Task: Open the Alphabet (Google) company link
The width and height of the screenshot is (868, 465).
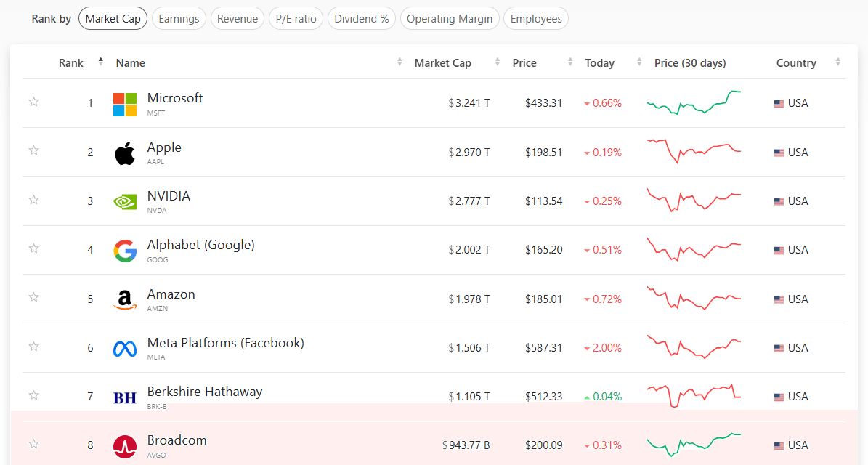Action: (200, 245)
